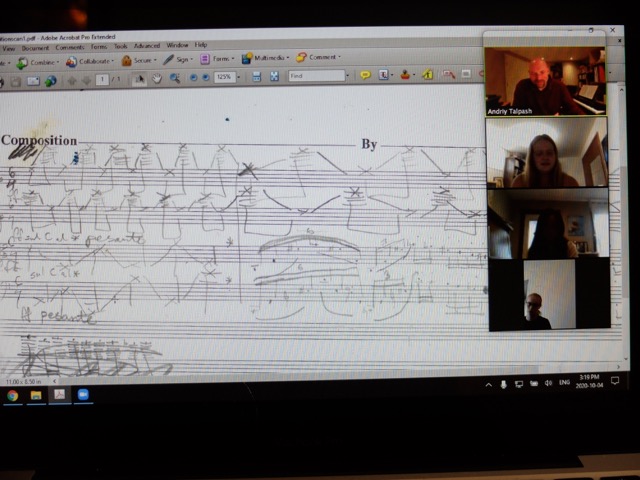
Task: Open the Windows notification center icon
Action: (615, 381)
